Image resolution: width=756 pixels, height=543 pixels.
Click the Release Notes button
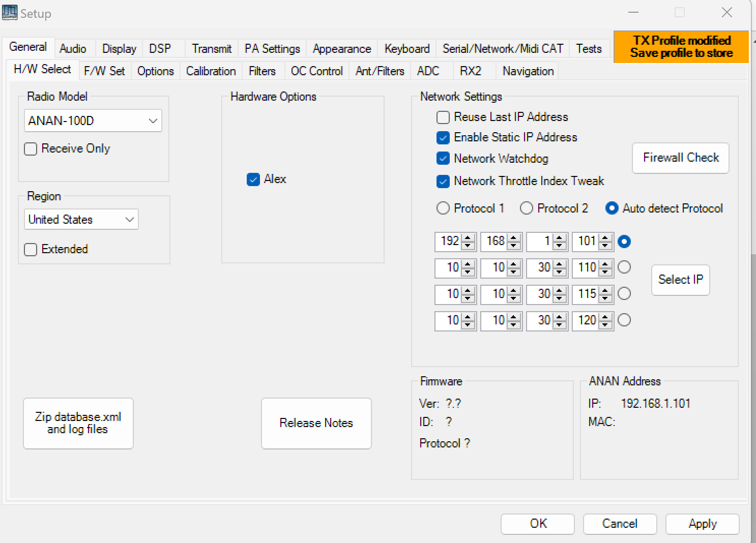[x=316, y=424]
